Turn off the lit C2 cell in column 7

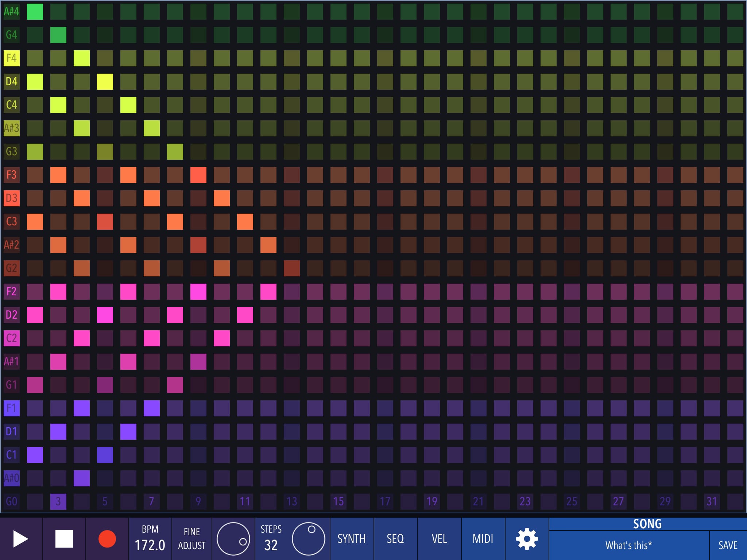click(152, 338)
